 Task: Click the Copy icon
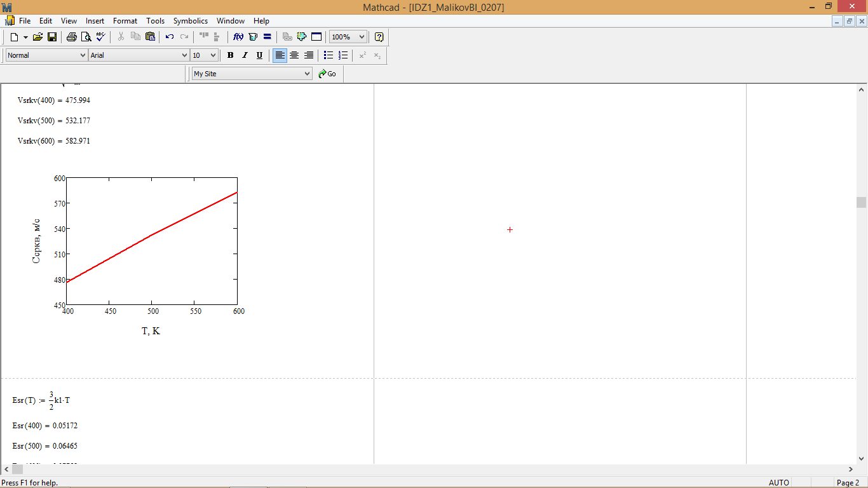click(135, 37)
